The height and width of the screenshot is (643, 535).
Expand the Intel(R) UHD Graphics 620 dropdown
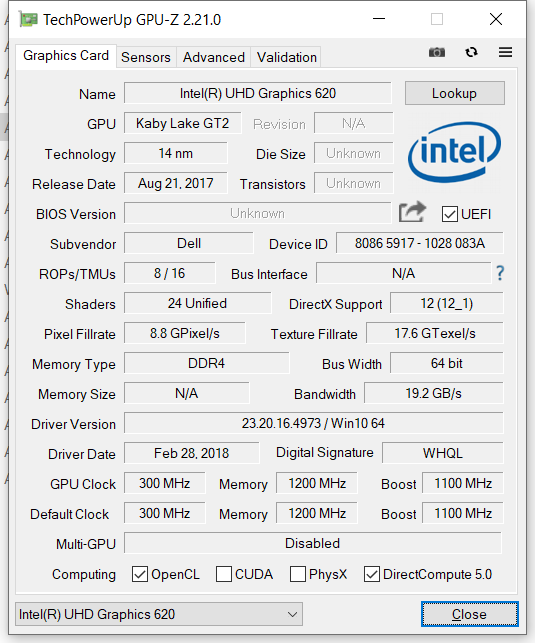159,614
